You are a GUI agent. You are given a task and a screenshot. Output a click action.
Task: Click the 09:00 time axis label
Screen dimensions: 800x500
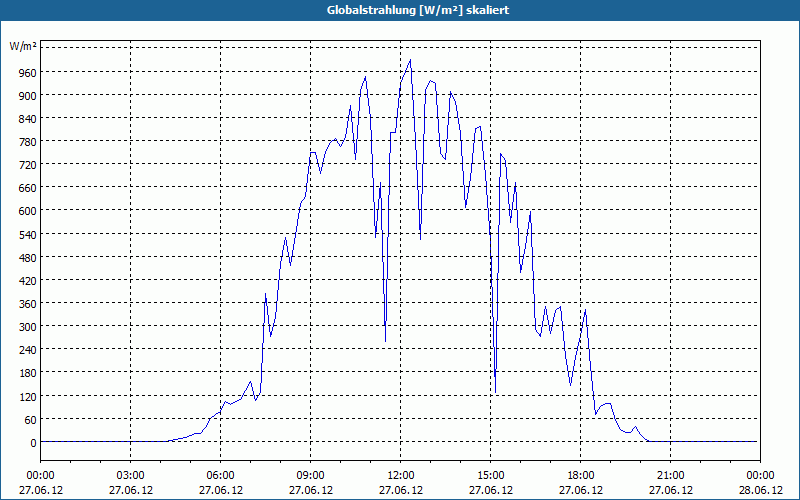[x=311, y=476]
